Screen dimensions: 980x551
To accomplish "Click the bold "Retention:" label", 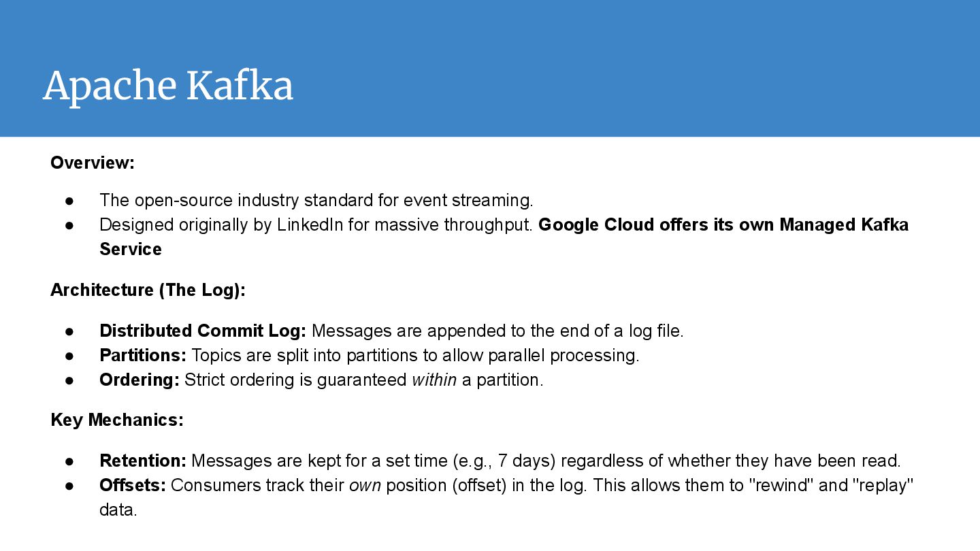I will pyautogui.click(x=143, y=461).
